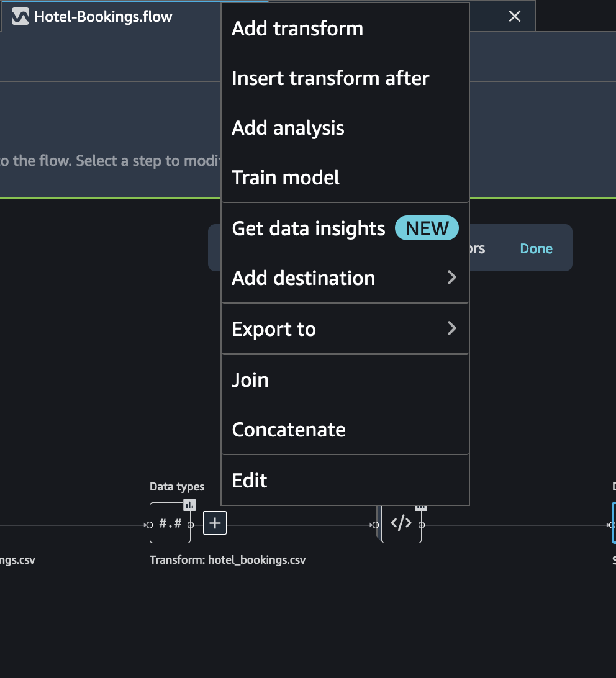Click the Transform: hotel_bookings.csv node label
The height and width of the screenshot is (678, 616).
point(228,559)
